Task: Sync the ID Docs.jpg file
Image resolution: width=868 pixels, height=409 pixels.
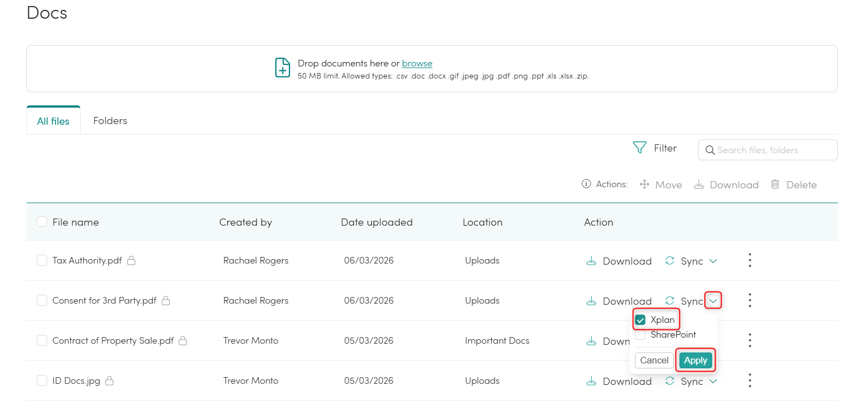Action: click(684, 381)
